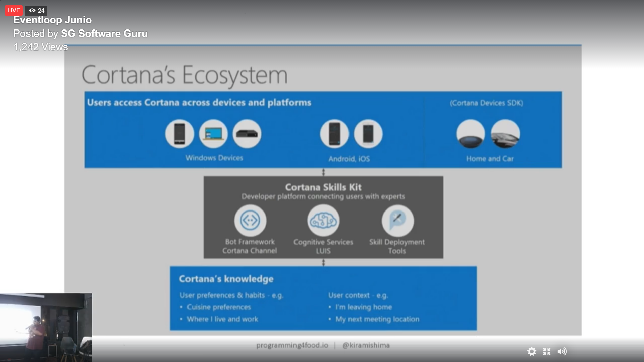Click the @kiramishima handle
Viewport: 644px width, 362px height.
click(366, 345)
